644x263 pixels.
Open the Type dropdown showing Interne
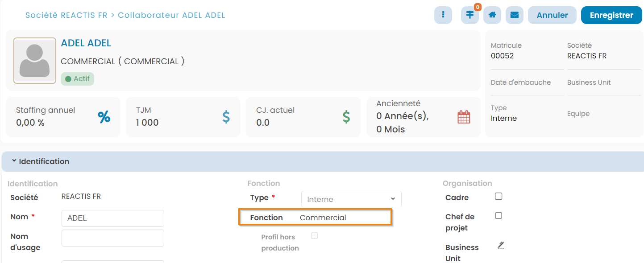coord(351,199)
